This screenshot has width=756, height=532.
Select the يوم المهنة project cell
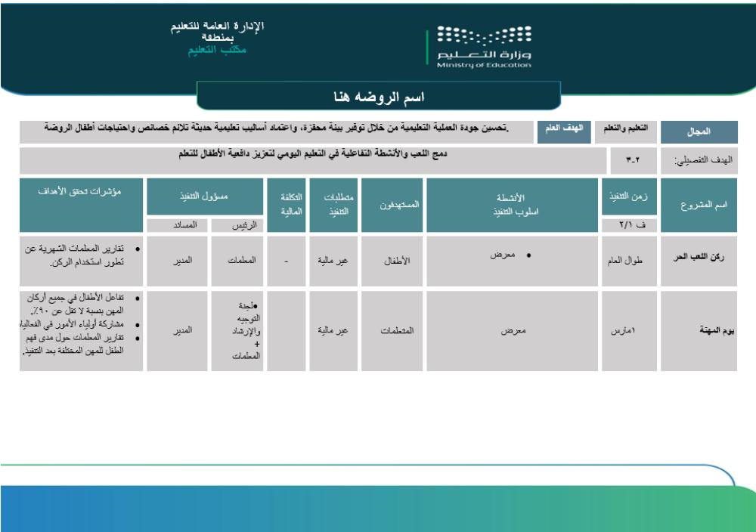tap(699, 331)
